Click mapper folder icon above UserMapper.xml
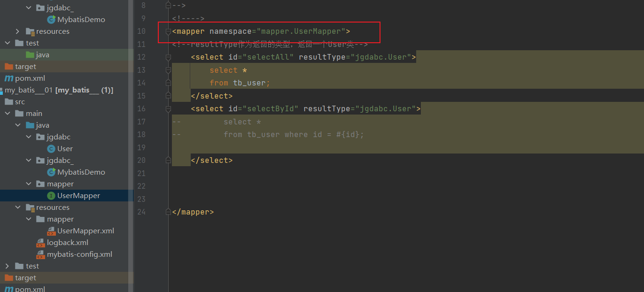The image size is (644, 292). [x=41, y=219]
